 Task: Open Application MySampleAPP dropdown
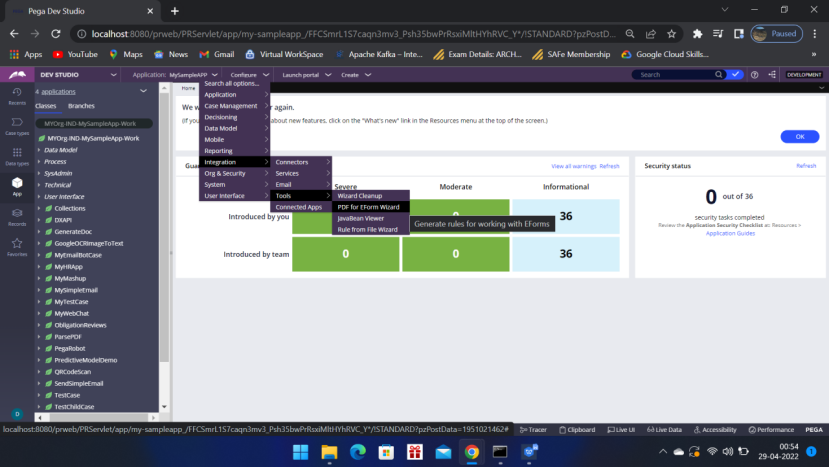click(x=175, y=75)
